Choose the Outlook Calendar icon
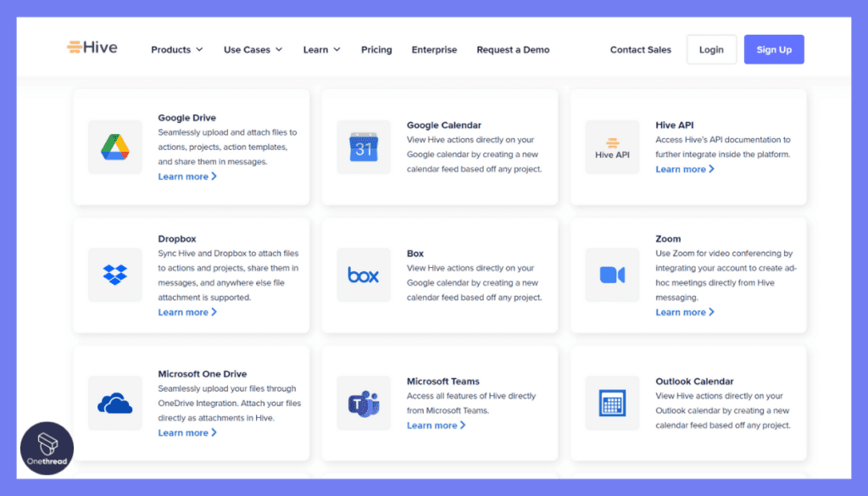Viewport: 868px width, 496px height. 612,403
